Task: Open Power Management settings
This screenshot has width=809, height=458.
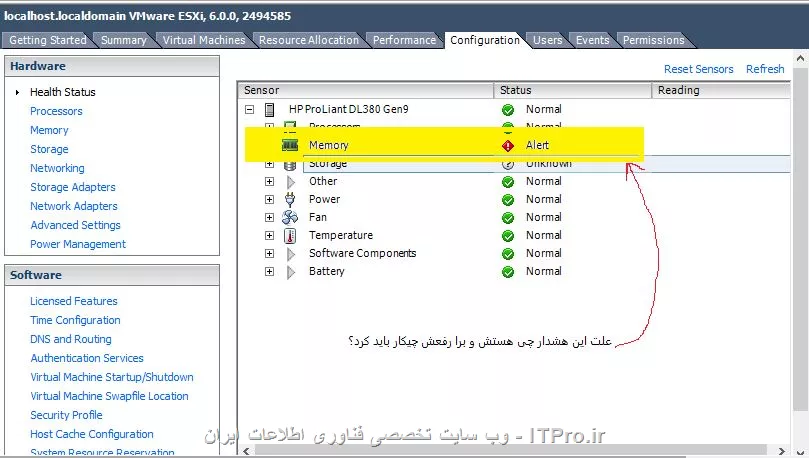Action: click(77, 244)
